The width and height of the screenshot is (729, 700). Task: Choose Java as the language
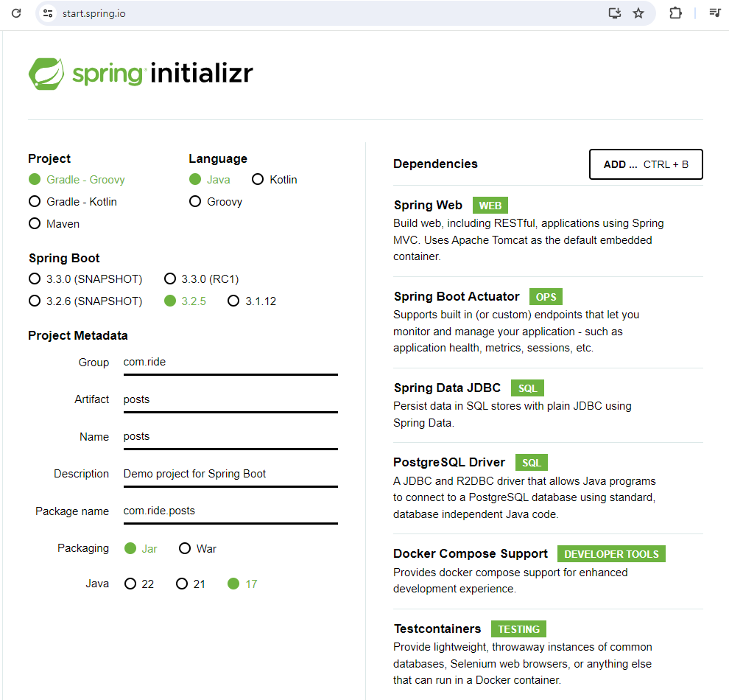[x=210, y=180]
